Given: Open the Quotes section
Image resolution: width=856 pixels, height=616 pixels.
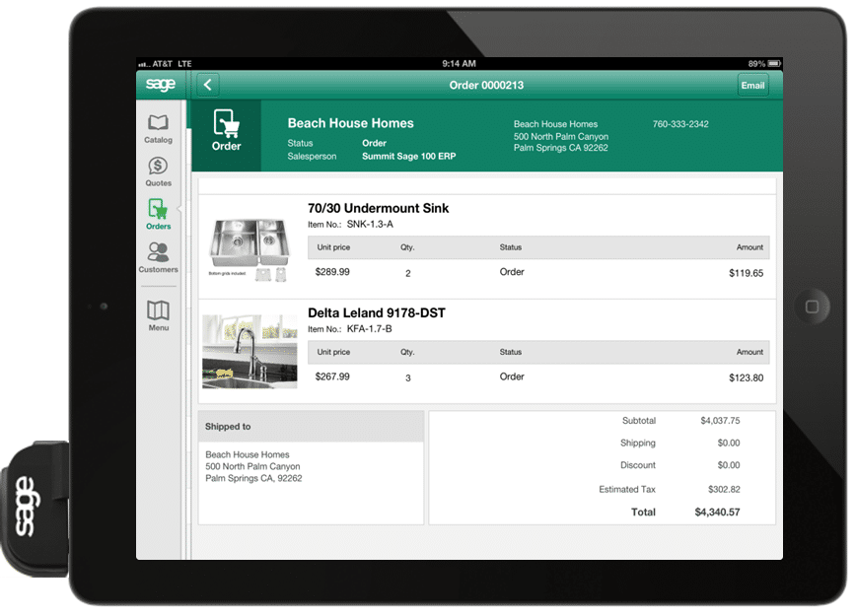Looking at the screenshot, I should (x=159, y=171).
